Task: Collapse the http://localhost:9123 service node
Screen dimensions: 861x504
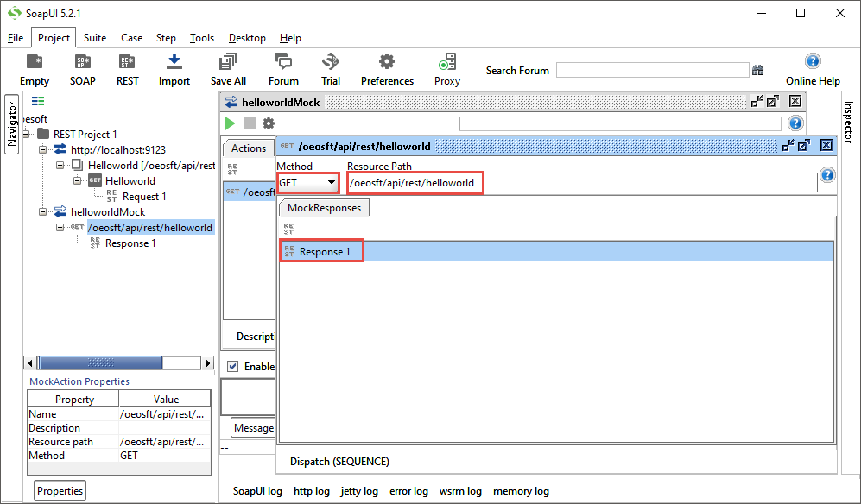Action: (x=43, y=149)
